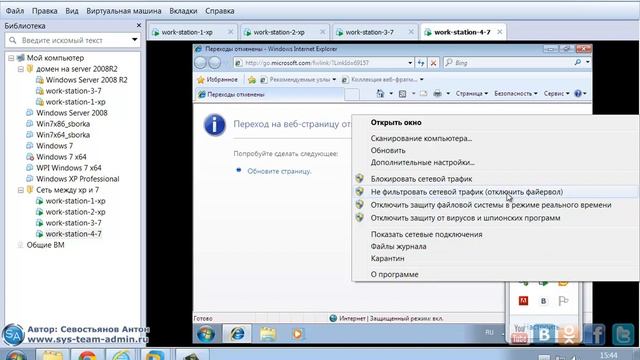640x360 pixels.
Task: Open the Сервис toolbar menu
Action: [x=556, y=94]
